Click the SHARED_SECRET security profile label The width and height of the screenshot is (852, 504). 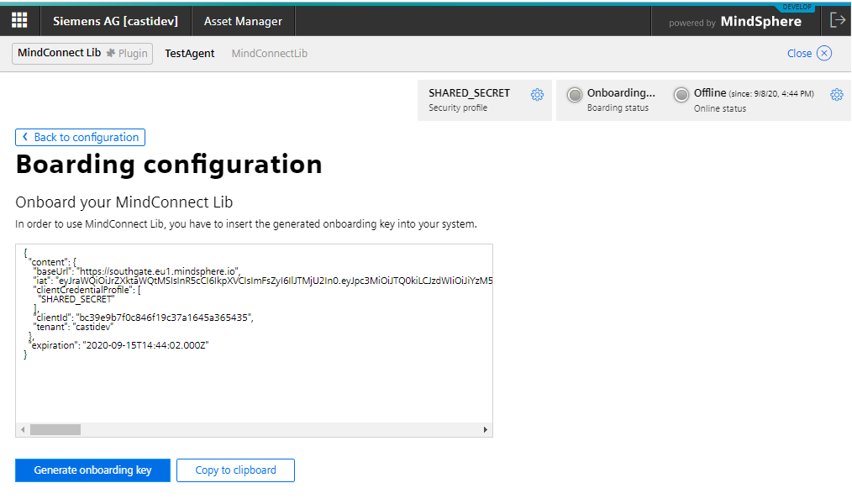pyautogui.click(x=470, y=93)
